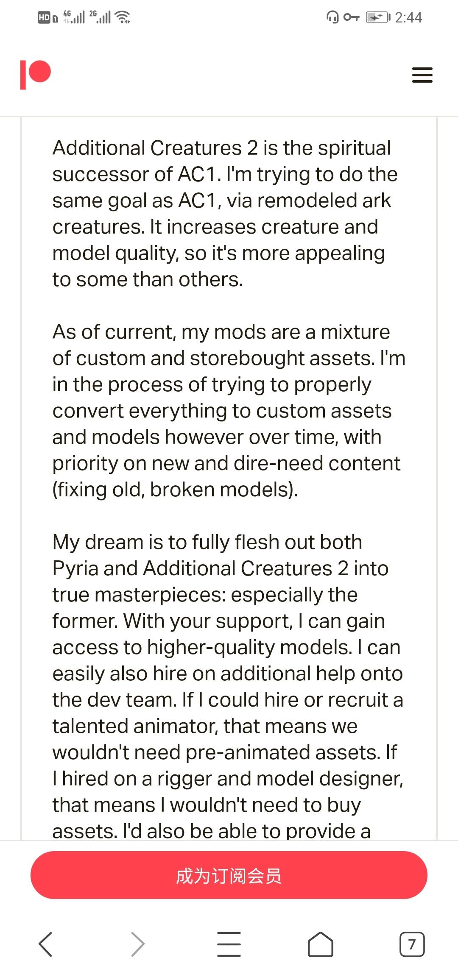This screenshot has width=458, height=980.
Task: Open the browser menu at bottom center
Action: click(x=229, y=944)
